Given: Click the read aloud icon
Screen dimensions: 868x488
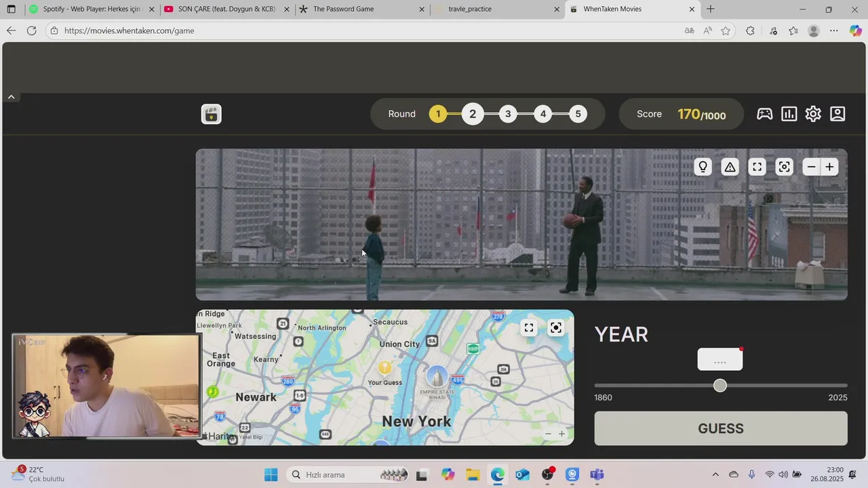Looking at the screenshot, I should click(x=708, y=30).
